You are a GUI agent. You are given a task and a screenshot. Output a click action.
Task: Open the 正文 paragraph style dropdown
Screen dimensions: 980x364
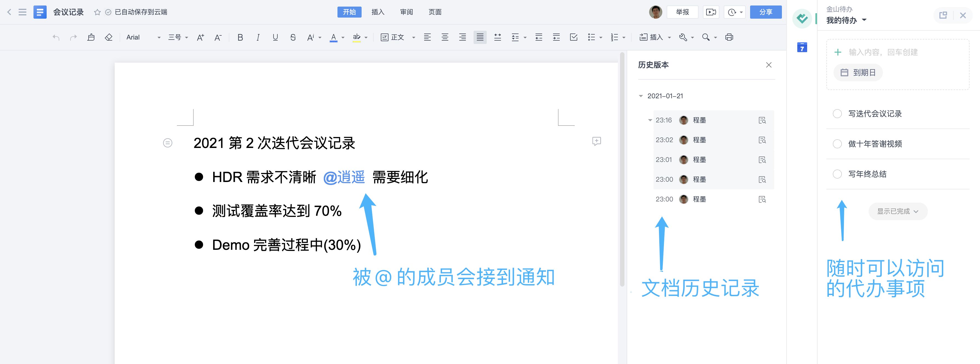click(x=398, y=37)
